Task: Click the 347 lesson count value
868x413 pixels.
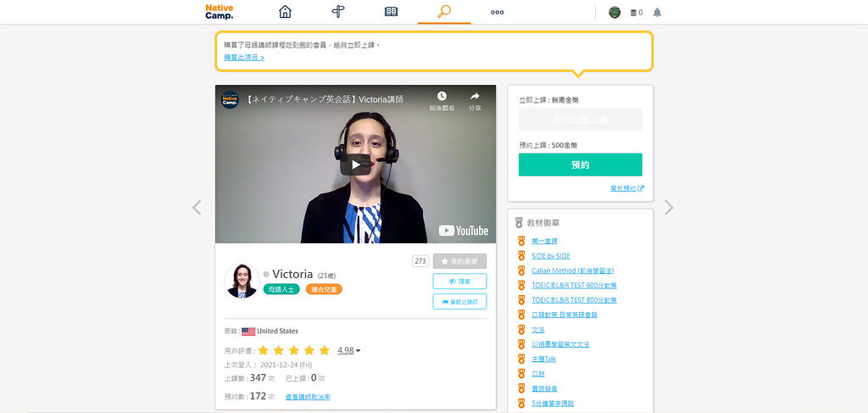Action: pos(258,377)
